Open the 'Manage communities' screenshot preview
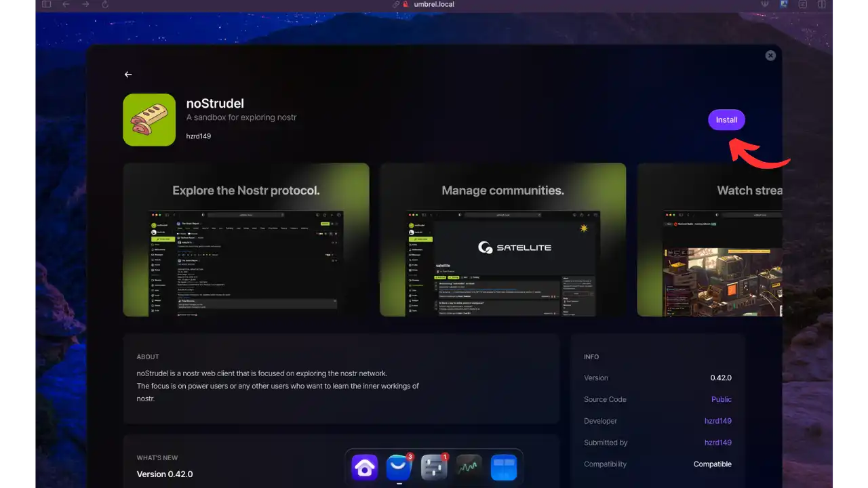 502,239
